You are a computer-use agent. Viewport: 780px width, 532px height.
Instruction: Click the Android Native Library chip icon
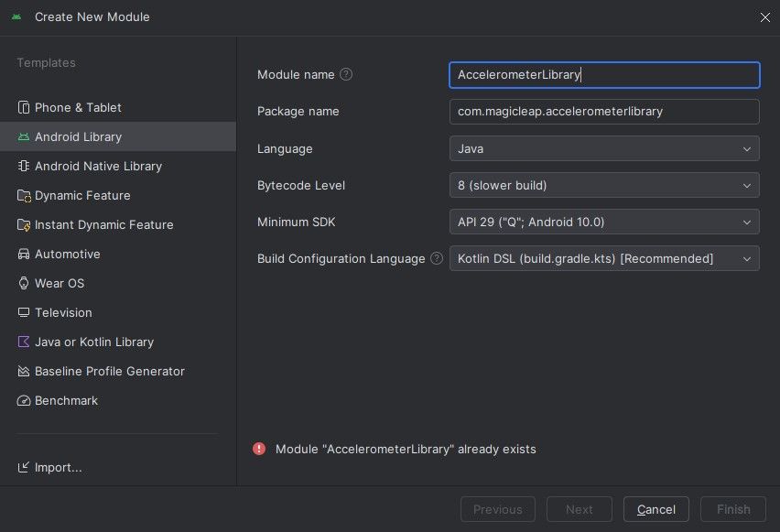tap(24, 167)
